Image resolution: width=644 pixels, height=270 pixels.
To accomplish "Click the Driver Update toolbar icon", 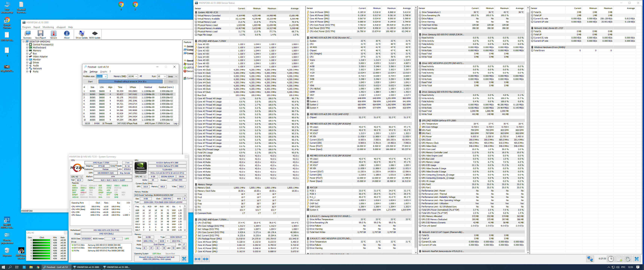I will click(x=81, y=34).
